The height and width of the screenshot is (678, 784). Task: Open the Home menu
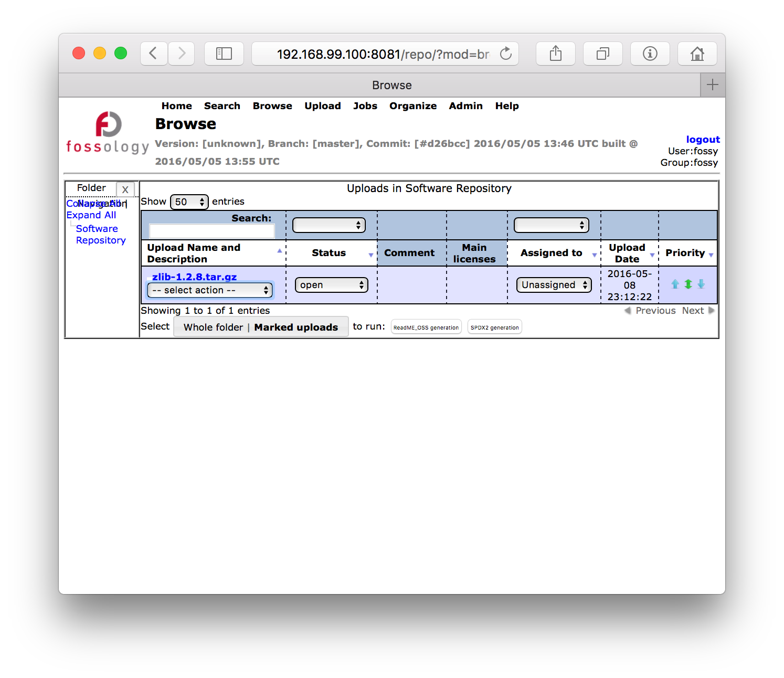point(177,106)
